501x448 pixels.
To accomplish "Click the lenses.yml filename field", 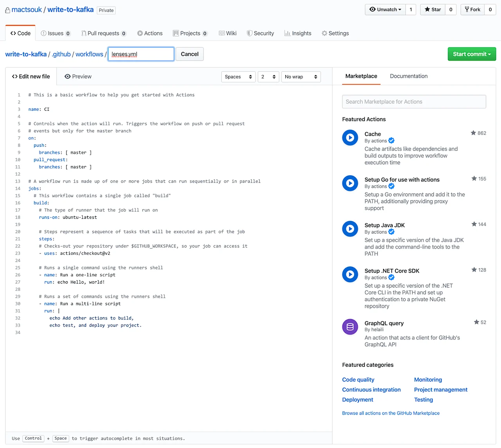I will pos(141,54).
